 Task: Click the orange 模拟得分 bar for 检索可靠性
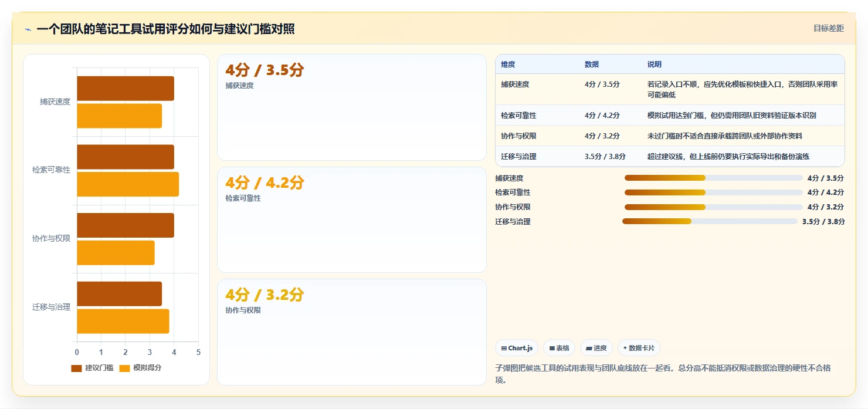tap(128, 184)
